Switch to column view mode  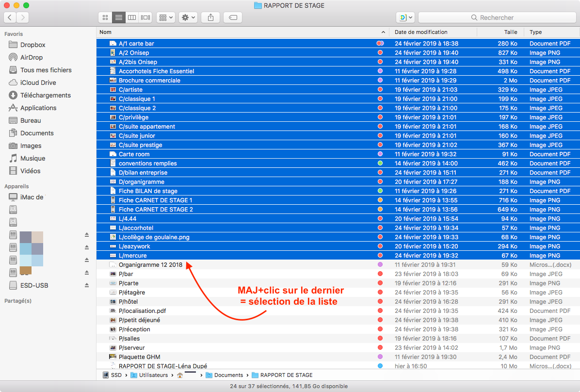click(131, 17)
